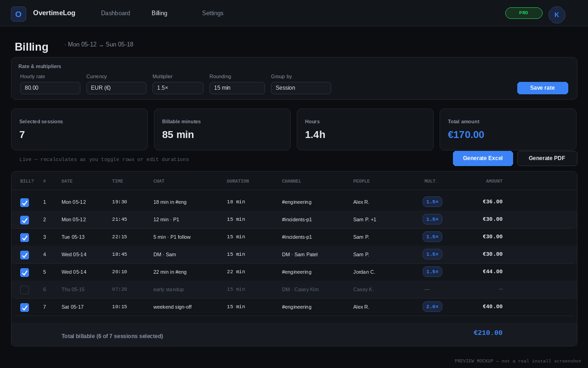
Task: Click the OvertimeLog logo icon
Action: click(18, 14)
